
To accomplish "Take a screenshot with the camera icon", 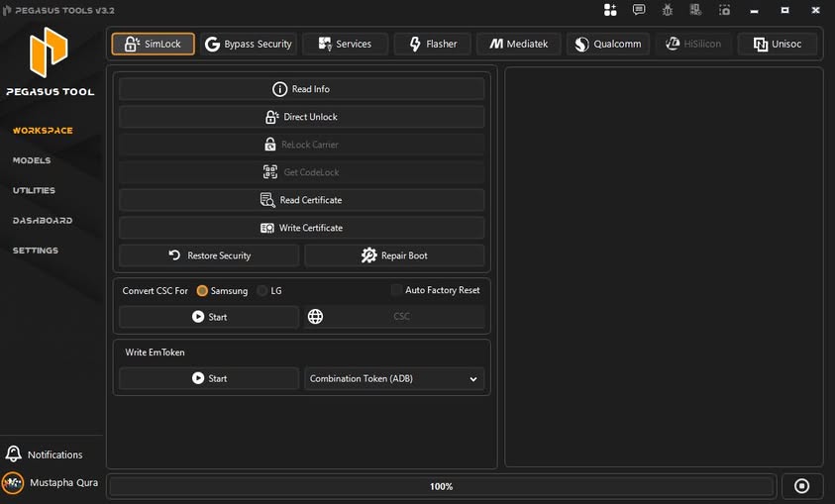I will 725,10.
